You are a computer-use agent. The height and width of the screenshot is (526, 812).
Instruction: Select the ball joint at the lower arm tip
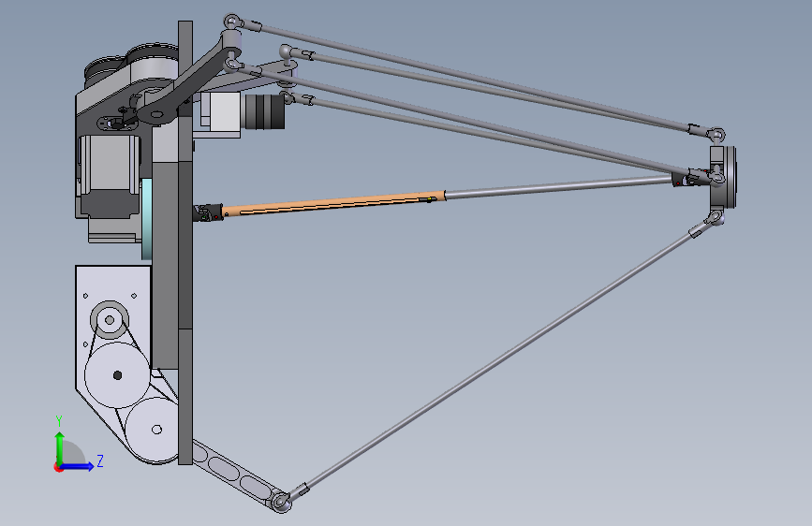[282, 503]
